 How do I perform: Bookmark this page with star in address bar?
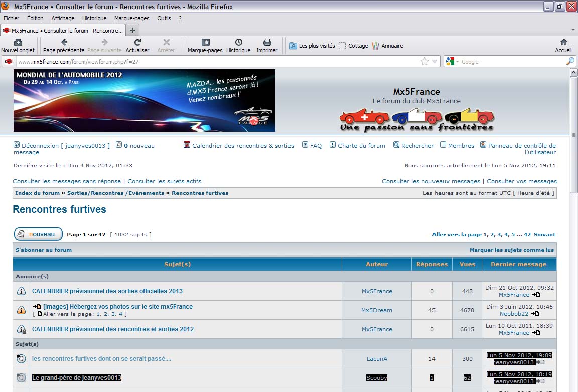(x=424, y=62)
